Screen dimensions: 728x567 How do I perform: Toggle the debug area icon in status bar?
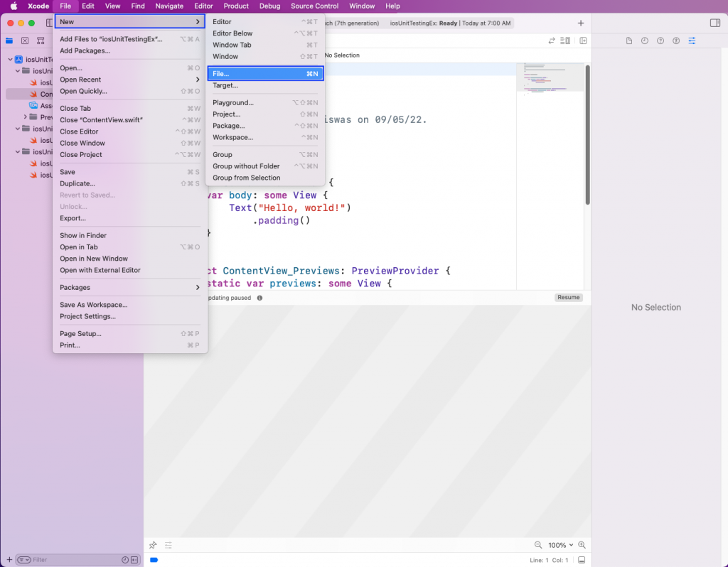point(582,560)
